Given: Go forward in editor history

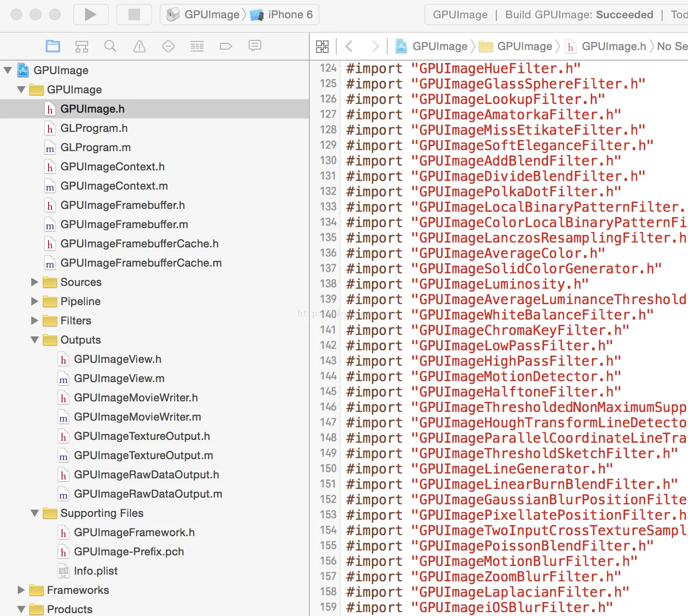Looking at the screenshot, I should coord(376,46).
